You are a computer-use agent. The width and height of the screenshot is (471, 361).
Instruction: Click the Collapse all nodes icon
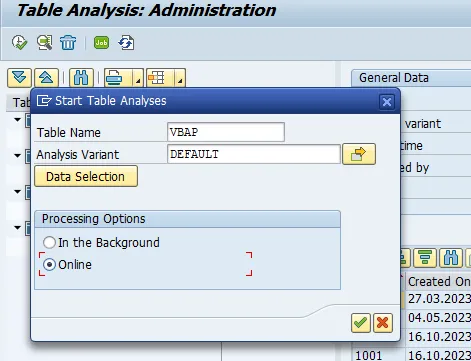46,78
